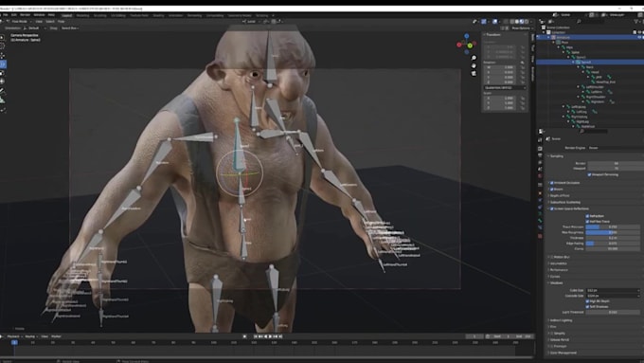Open the timeline Marker menu
The width and height of the screenshot is (644, 363).
pyautogui.click(x=56, y=336)
